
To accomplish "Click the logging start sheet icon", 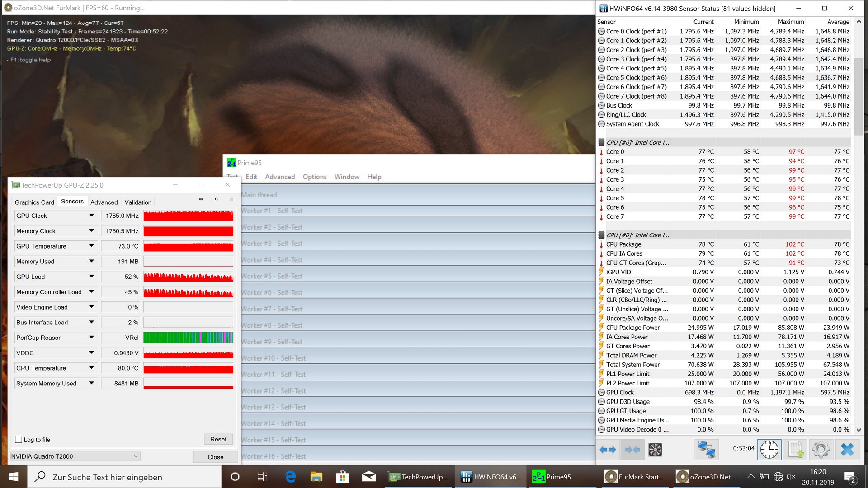I will click(795, 450).
